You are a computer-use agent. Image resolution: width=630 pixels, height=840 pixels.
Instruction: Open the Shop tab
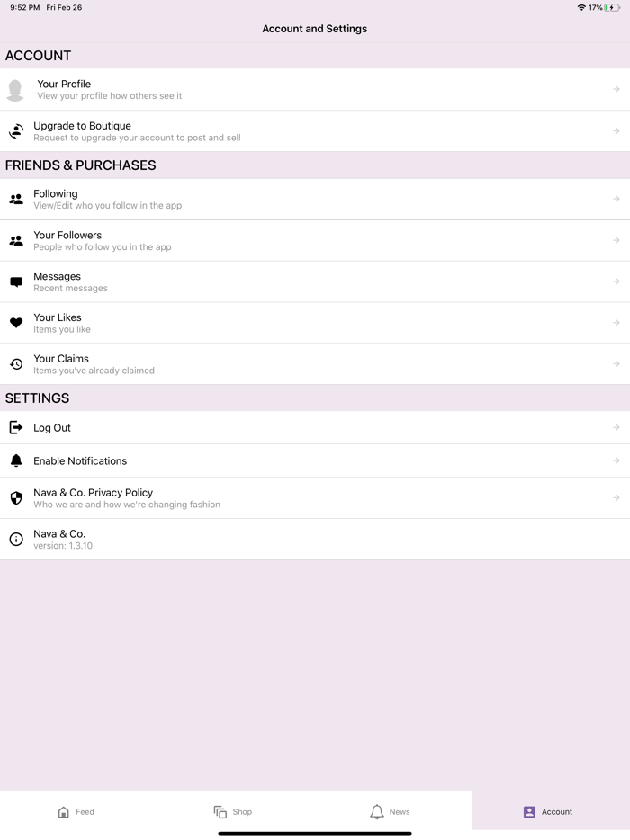click(233, 812)
